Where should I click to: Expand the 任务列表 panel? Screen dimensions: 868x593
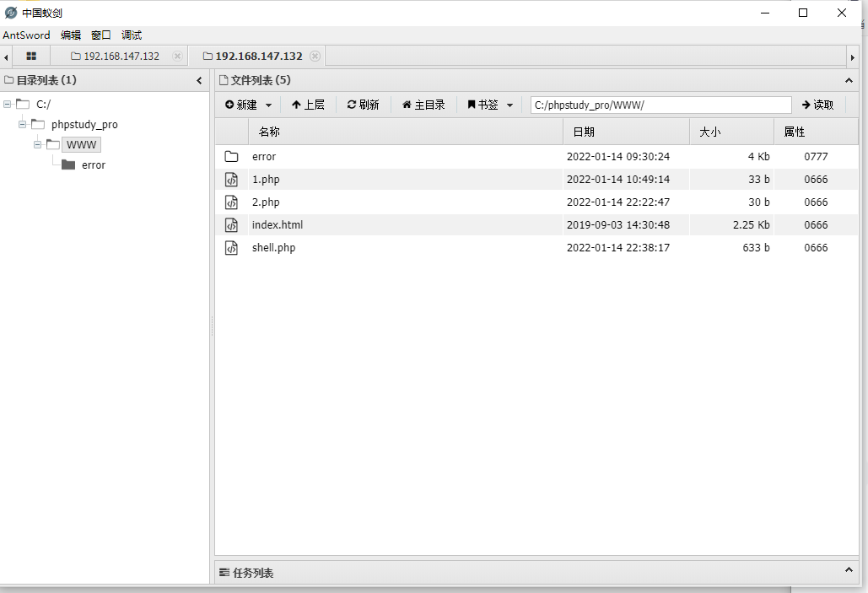(x=849, y=570)
